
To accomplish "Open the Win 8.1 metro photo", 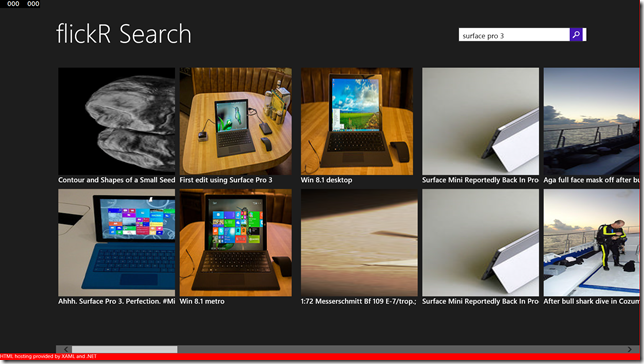I will coord(235,242).
